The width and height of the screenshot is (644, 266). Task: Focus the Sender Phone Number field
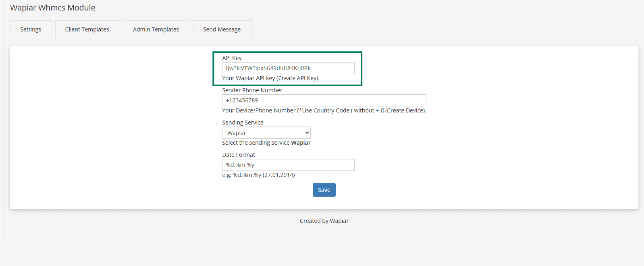click(x=324, y=100)
